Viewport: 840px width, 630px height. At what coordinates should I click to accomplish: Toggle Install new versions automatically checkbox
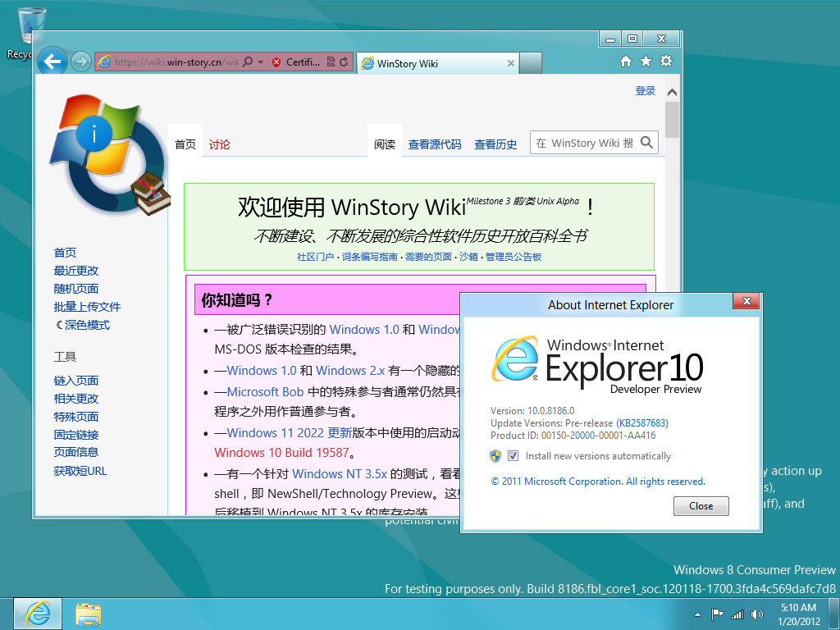click(514, 456)
